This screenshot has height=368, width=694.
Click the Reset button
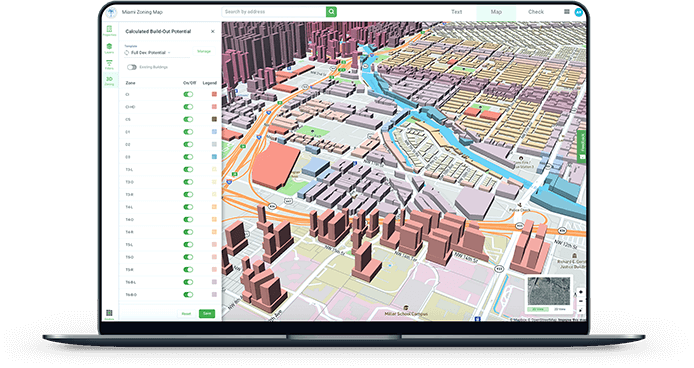point(186,314)
